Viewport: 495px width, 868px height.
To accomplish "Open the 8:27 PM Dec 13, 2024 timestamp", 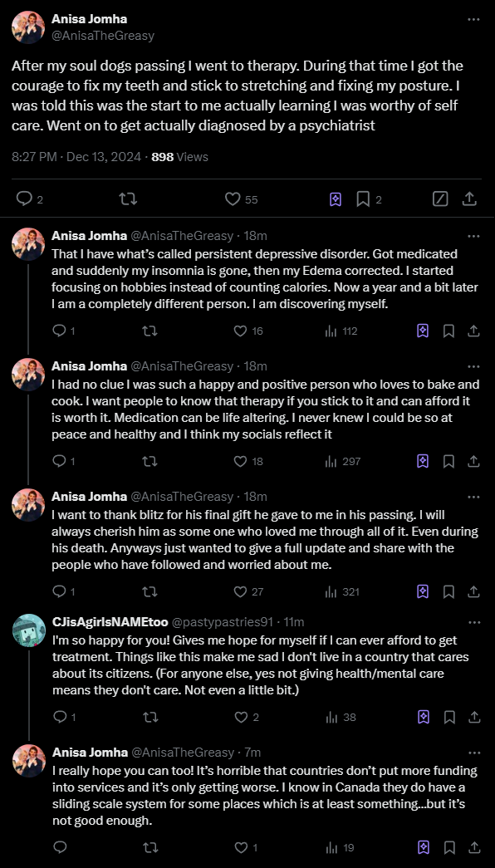I will click(x=76, y=157).
